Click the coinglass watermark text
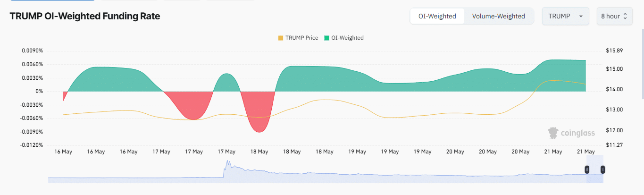The width and height of the screenshot is (644, 195). click(577, 134)
